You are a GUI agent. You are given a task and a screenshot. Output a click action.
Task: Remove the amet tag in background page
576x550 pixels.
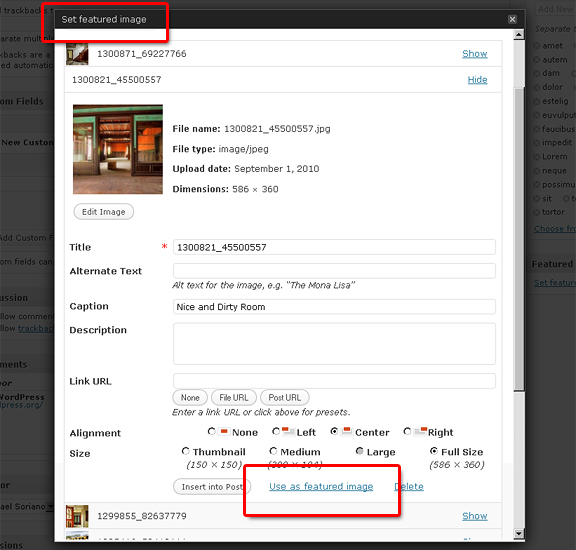[x=537, y=46]
